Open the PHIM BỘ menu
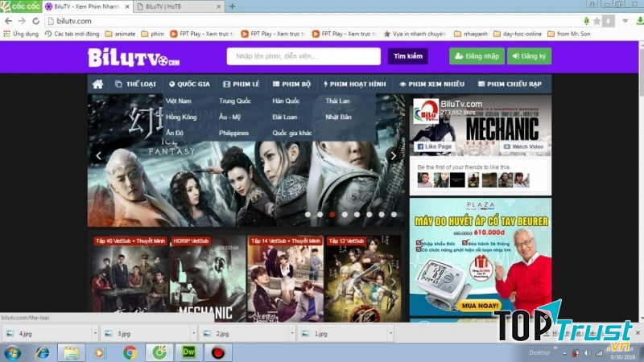Screen dimensions: 644x362 [x=292, y=84]
